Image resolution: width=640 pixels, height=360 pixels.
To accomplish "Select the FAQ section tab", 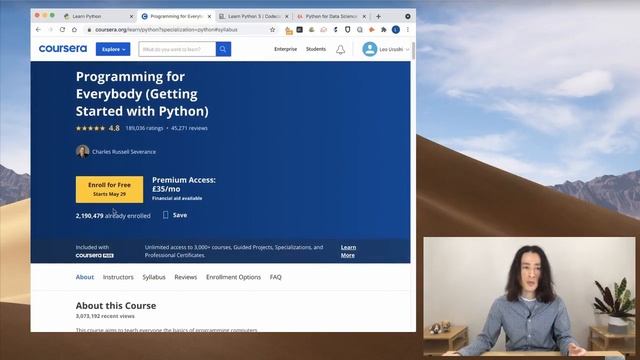I will pyautogui.click(x=276, y=277).
